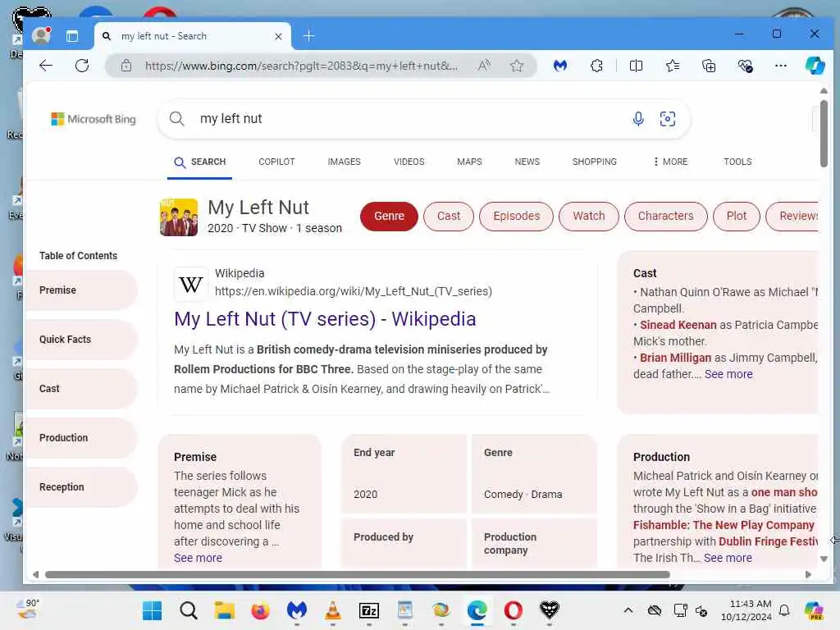Open the Favorites list icon
Screen dimensions: 840x630
click(673, 66)
